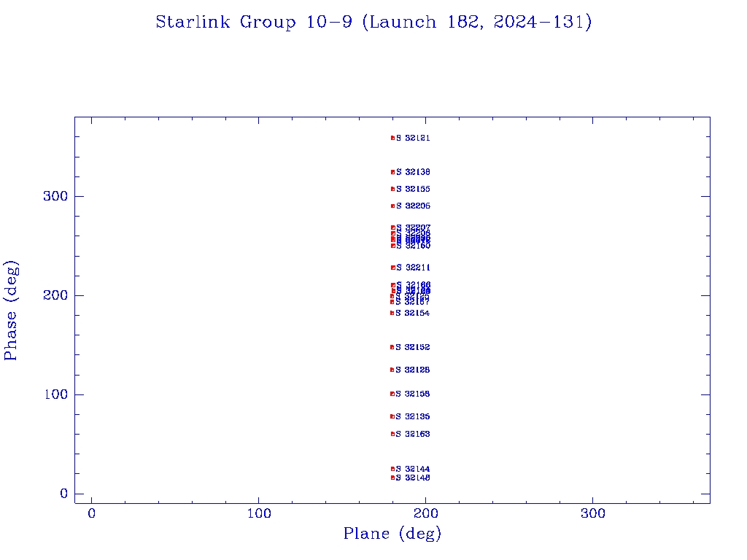Image resolution: width=747 pixels, height=560 pixels.
Task: Click red marker beside S 32135
Action: coord(392,416)
